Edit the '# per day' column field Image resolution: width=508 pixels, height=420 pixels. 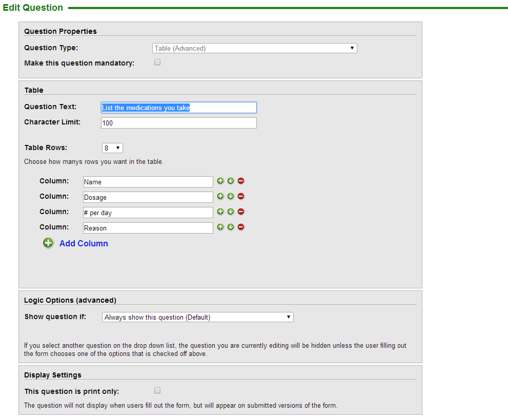click(x=148, y=213)
